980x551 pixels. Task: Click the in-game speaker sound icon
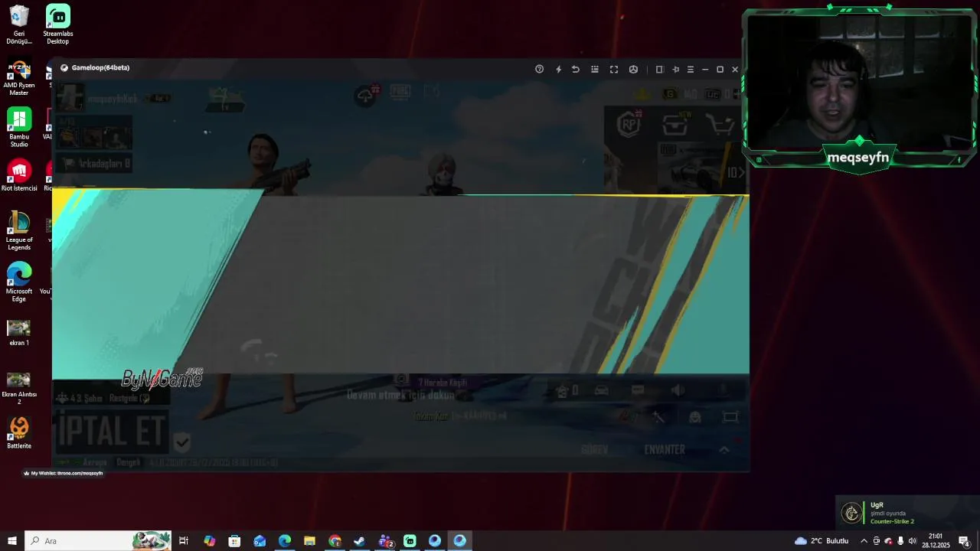(x=678, y=390)
